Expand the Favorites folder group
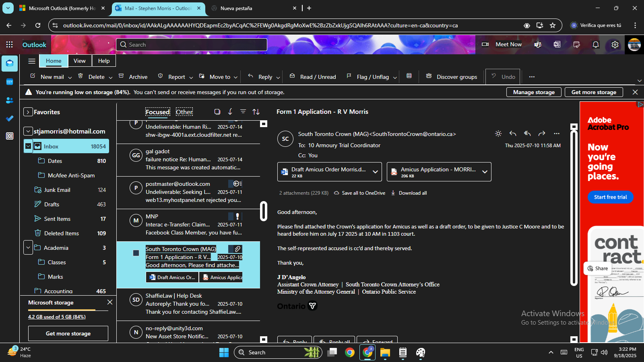Viewport: 644px width, 362px height. 28,112
